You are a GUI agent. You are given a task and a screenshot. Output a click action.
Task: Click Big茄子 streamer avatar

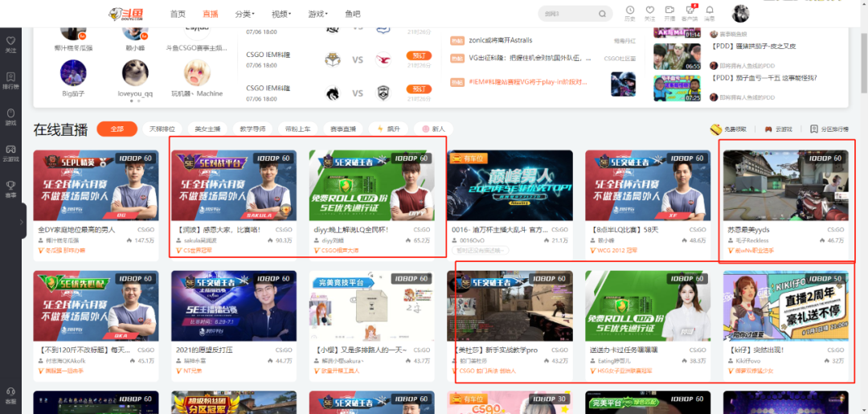[x=73, y=72]
